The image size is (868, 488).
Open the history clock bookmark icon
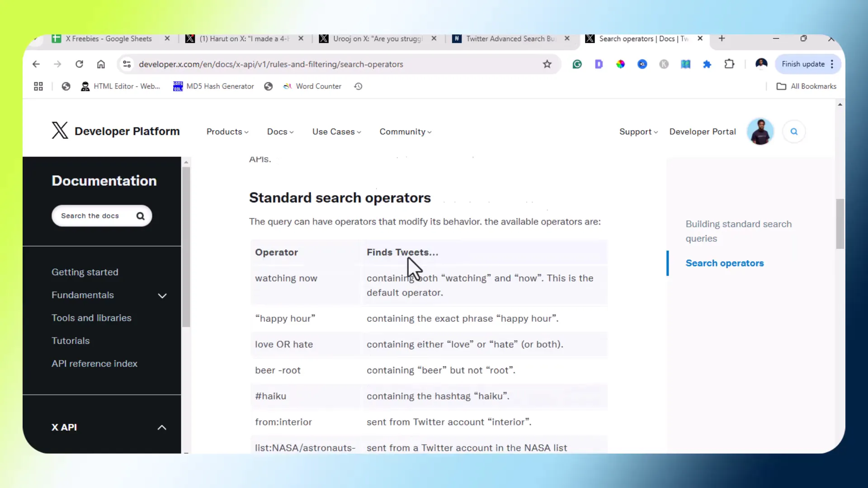pos(358,86)
